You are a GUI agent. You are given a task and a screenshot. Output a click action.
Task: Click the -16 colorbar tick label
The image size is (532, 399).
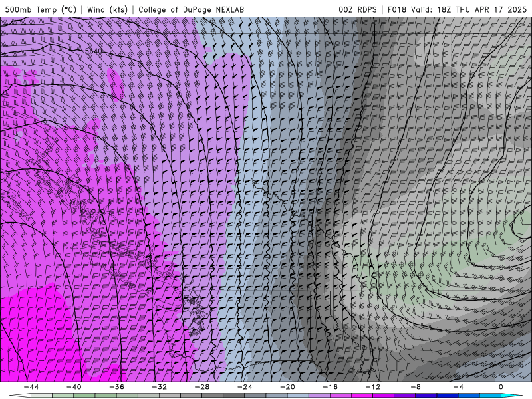pos(330,387)
